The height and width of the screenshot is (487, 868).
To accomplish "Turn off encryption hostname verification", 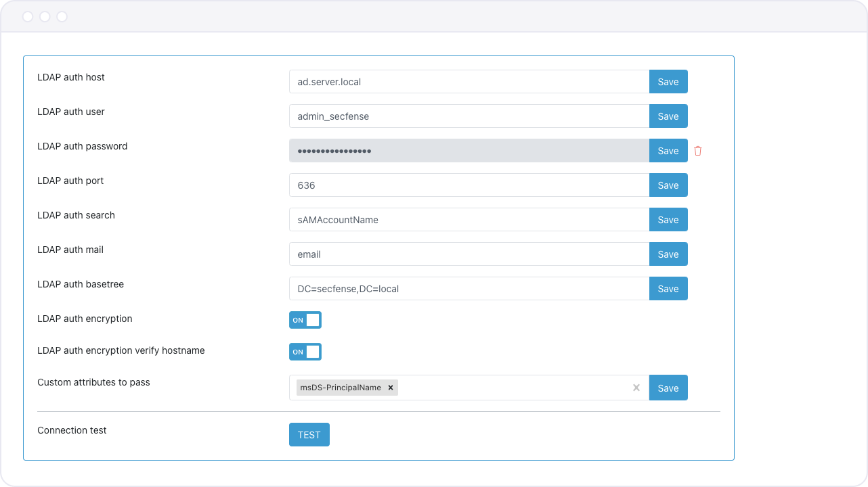I will point(305,352).
